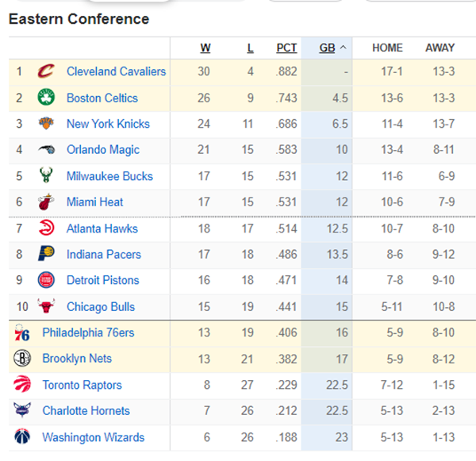Screen dimensions: 476x461
Task: Open the Orlando Magic team link
Action: click(103, 150)
